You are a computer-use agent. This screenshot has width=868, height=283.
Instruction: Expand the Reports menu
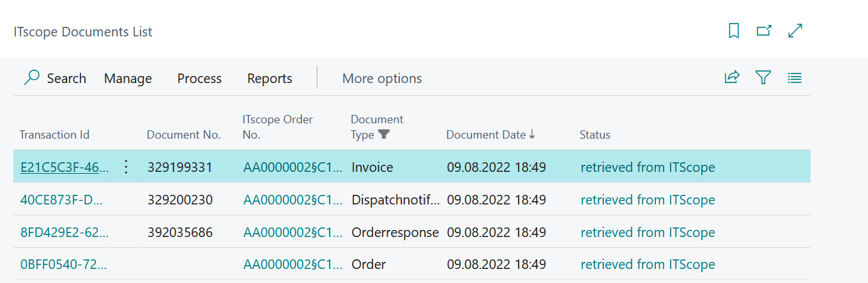click(270, 79)
